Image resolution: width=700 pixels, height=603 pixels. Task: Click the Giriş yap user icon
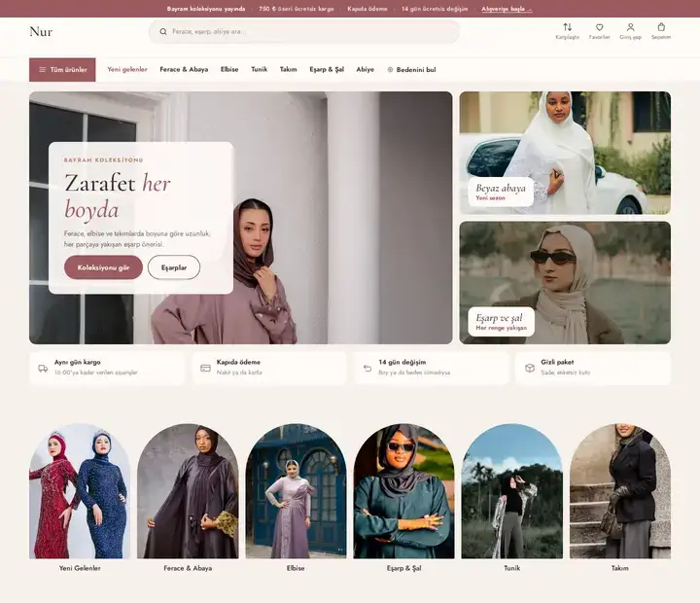tap(630, 27)
